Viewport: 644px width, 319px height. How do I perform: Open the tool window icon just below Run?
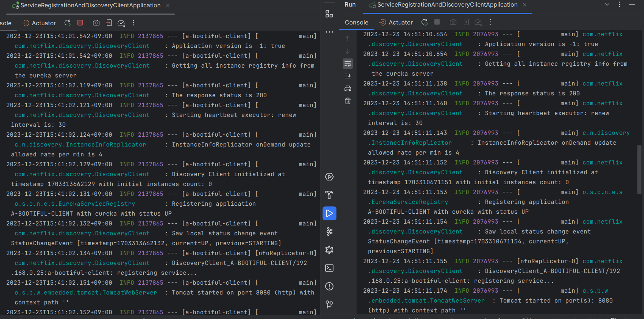pyautogui.click(x=329, y=232)
